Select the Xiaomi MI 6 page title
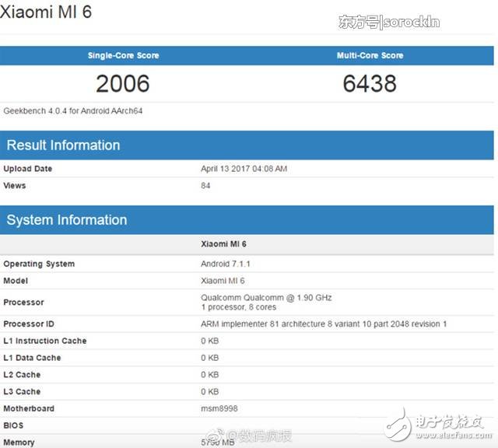498x448 pixels. coord(47,13)
